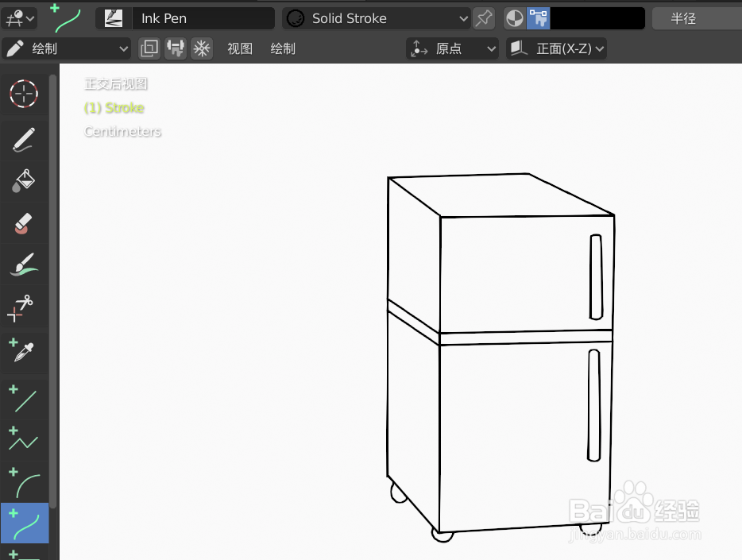Click the curve tool icon in header
The width and height of the screenshot is (742, 560).
[66, 17]
